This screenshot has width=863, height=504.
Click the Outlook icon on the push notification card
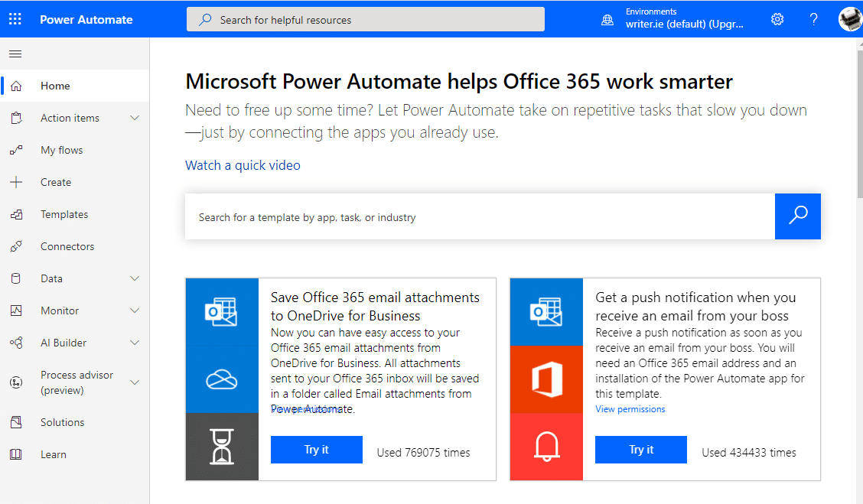[x=546, y=312]
